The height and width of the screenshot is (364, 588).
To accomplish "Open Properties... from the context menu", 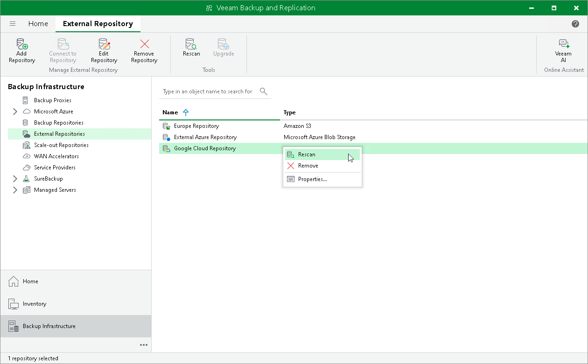I will pos(322,179).
